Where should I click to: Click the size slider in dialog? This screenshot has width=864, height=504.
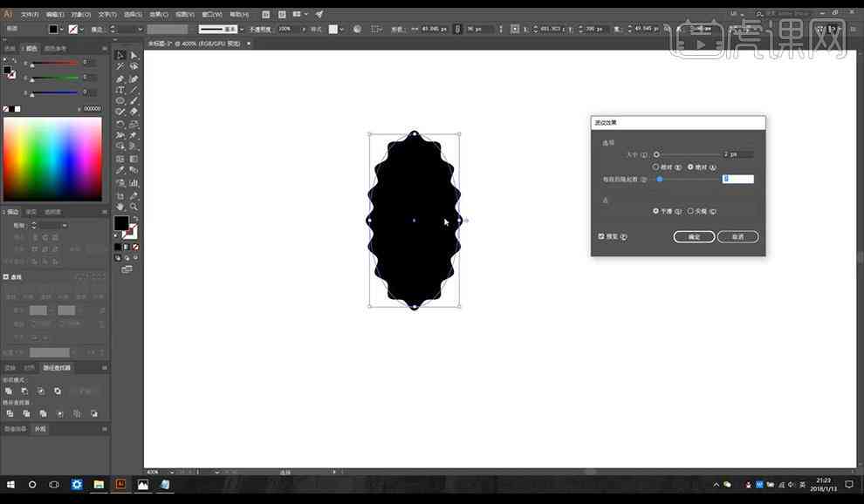coord(687,154)
